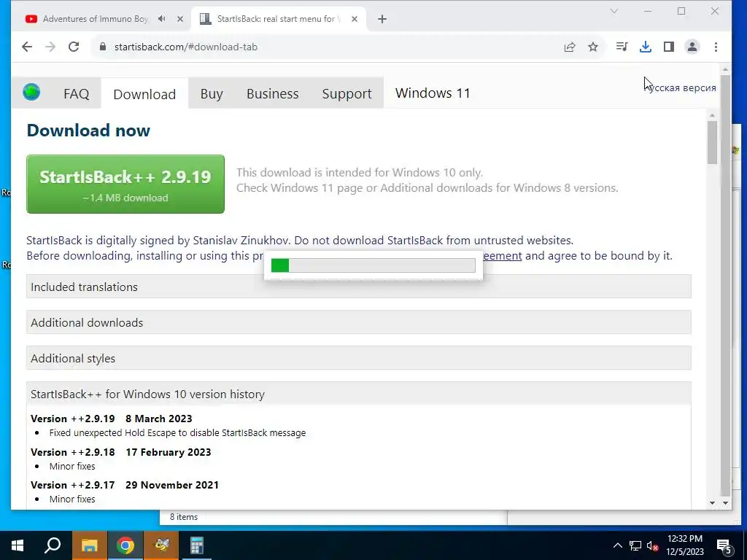Image resolution: width=747 pixels, height=560 pixels.
Task: Toggle the Chrome side panel icon
Action: [x=669, y=47]
